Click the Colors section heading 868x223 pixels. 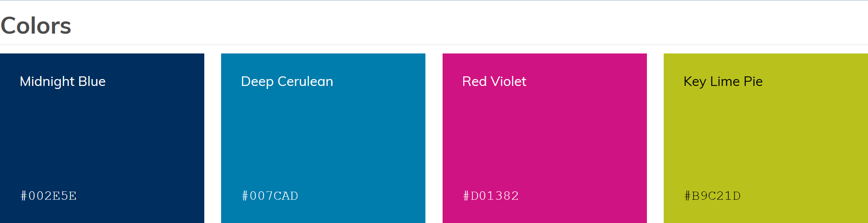pyautogui.click(x=36, y=26)
